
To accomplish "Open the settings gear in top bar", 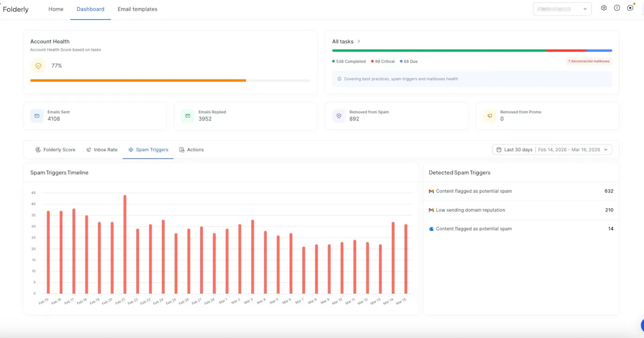I will pyautogui.click(x=604, y=8).
